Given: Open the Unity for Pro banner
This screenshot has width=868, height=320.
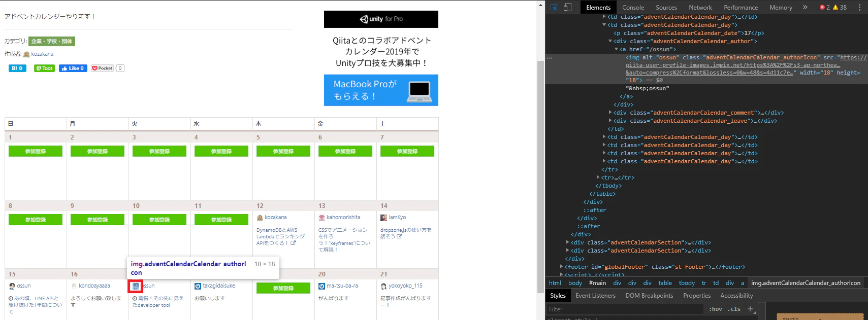Looking at the screenshot, I should (381, 19).
